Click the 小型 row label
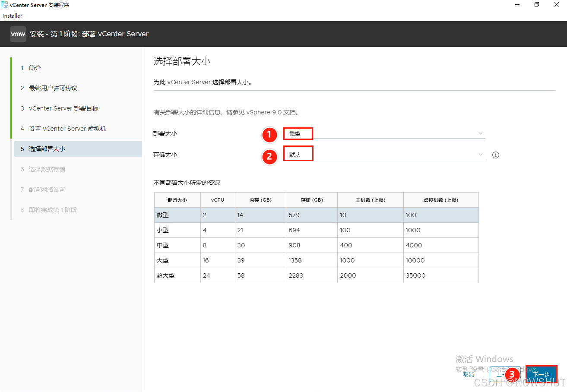The height and width of the screenshot is (392, 567). click(162, 230)
